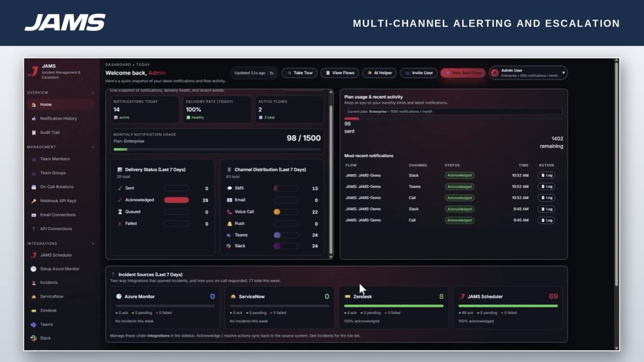644x362 pixels.
Task: Open Log for Slack 10:52 AM notification
Action: [x=547, y=176]
